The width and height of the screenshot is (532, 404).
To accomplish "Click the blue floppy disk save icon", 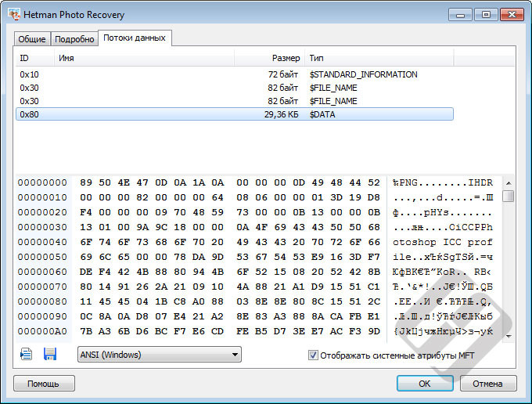I will pos(50,354).
